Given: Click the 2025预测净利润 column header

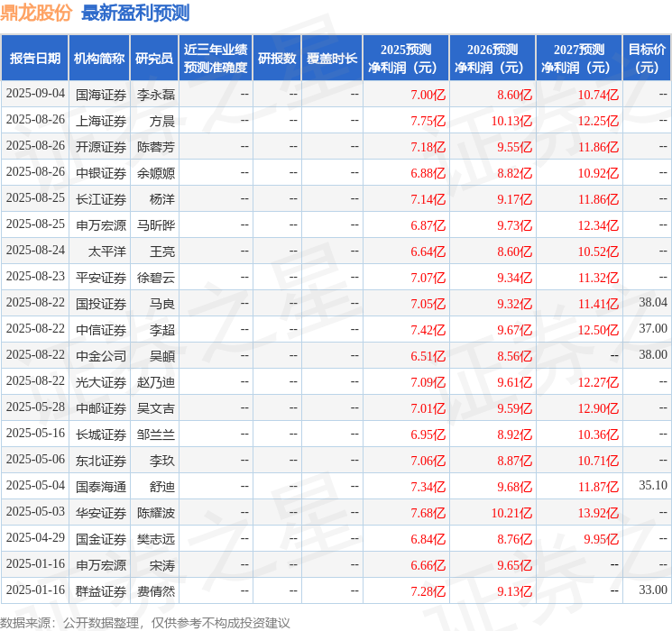Looking at the screenshot, I should pos(406,59).
